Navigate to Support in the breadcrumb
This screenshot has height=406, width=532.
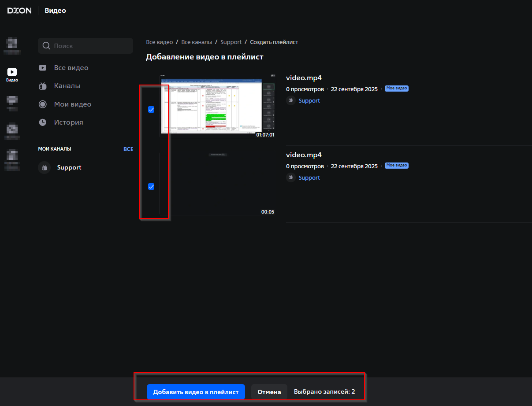point(231,42)
